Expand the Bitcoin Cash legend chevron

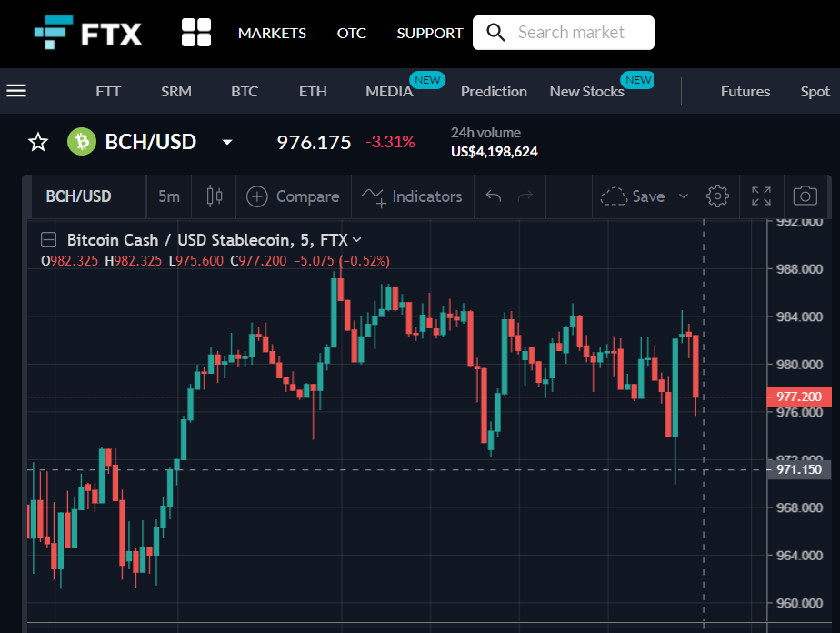click(356, 239)
